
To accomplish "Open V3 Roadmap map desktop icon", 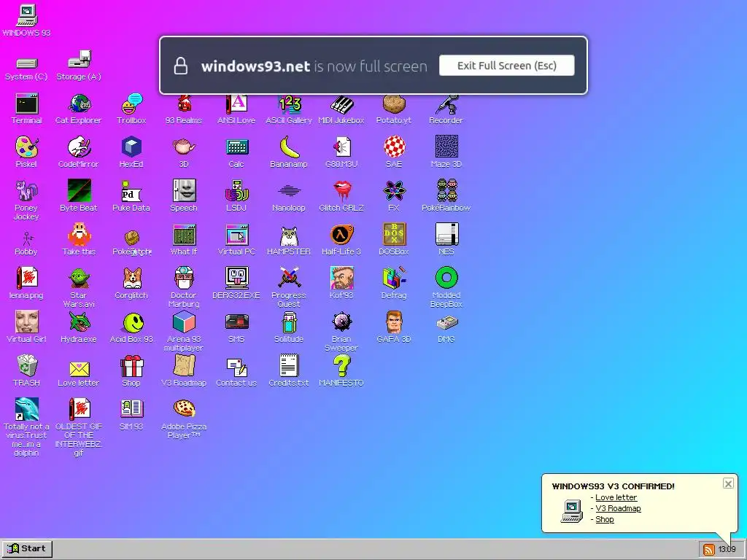I will tap(184, 366).
